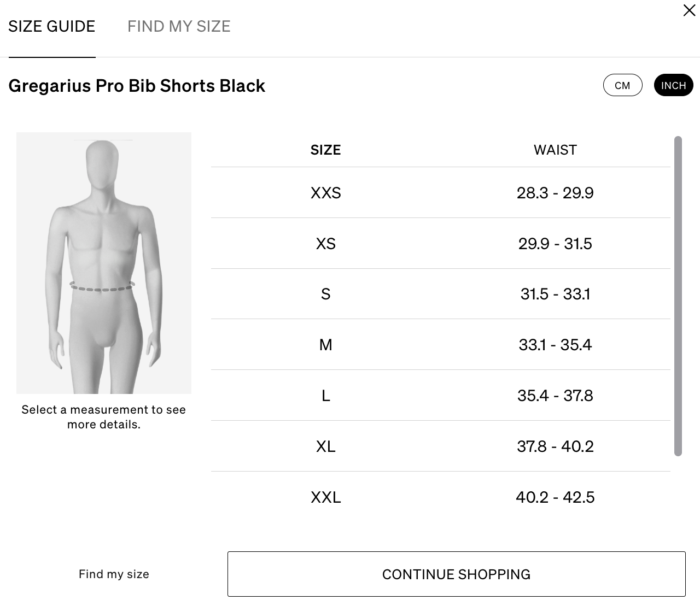Click the SIZE column header
700x612 pixels.
tap(325, 150)
